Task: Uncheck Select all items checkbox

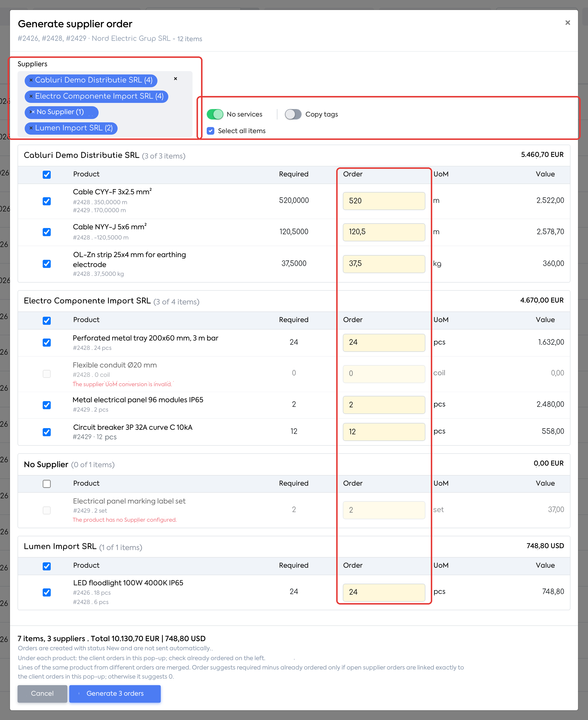Action: pos(211,131)
